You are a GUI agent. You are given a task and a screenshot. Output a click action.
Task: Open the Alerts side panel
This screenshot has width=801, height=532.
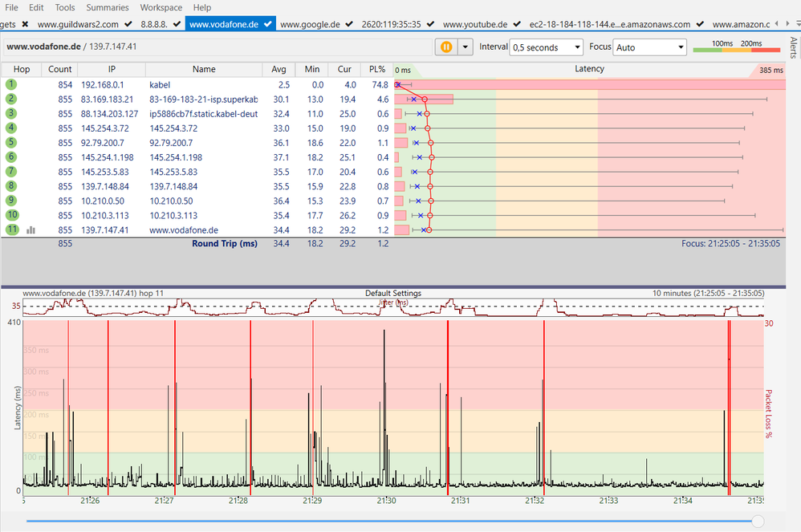click(794, 48)
